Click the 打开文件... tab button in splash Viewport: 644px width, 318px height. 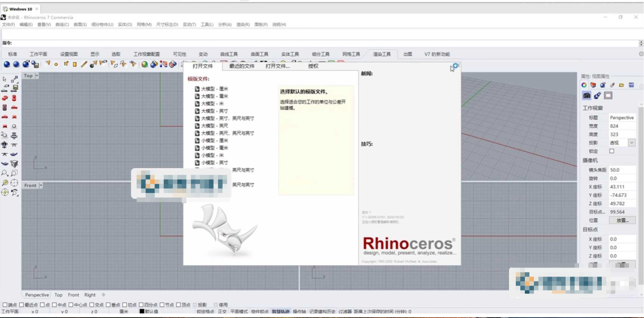tap(278, 66)
